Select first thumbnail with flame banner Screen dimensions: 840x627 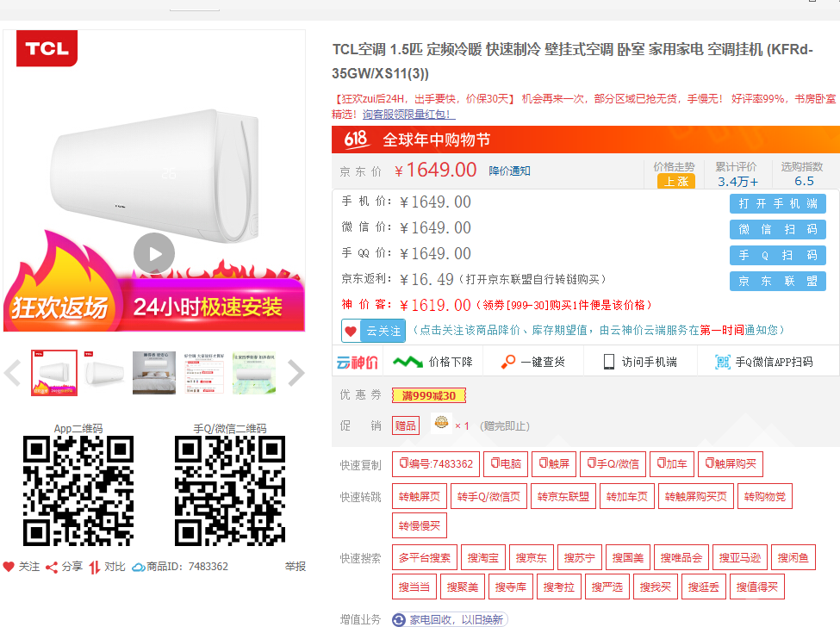point(54,373)
